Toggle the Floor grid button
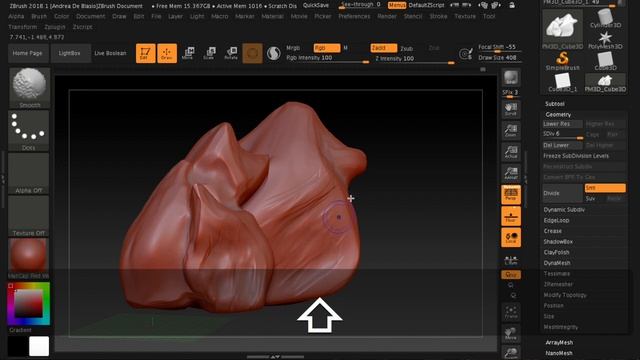Viewport: 640px width, 360px height. [511, 216]
